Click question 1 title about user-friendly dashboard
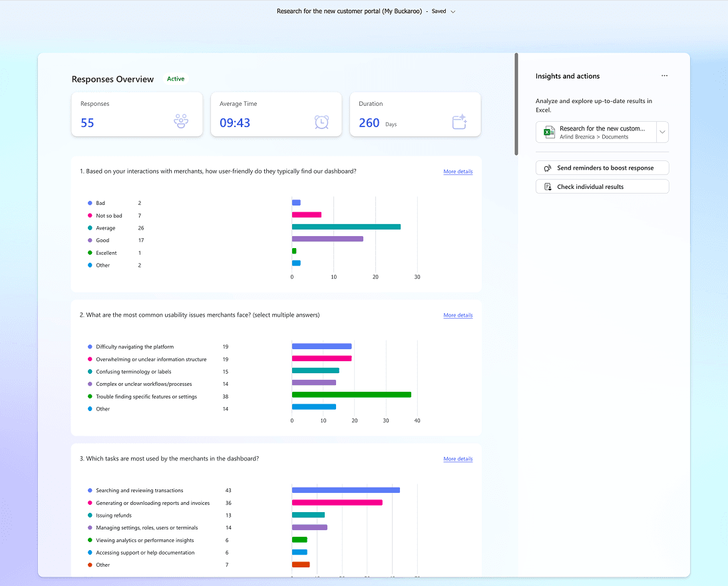The height and width of the screenshot is (586, 728). pyautogui.click(x=218, y=171)
